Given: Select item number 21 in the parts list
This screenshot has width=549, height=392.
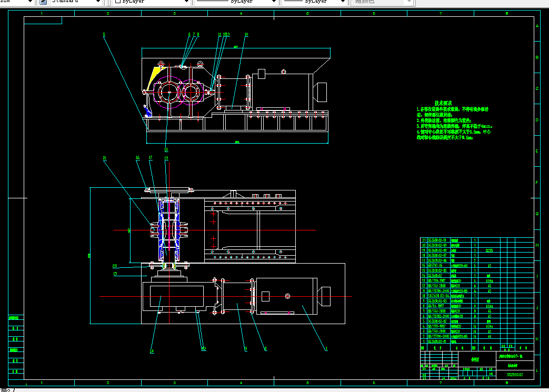Looking at the screenshot, I should [x=424, y=240].
